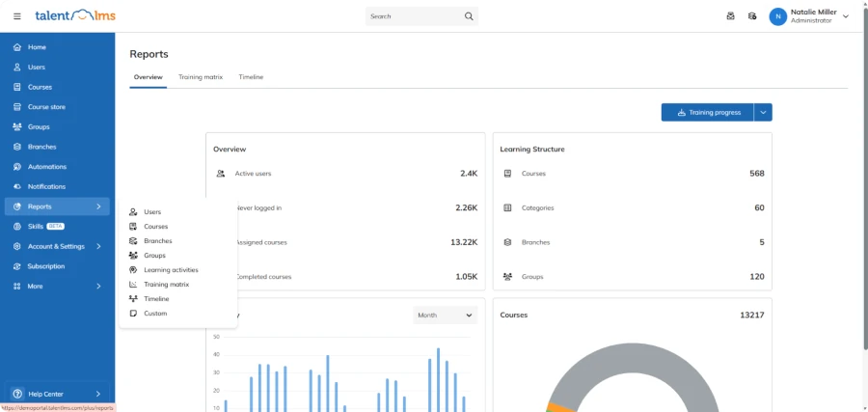Click the Help Center question mark icon
This screenshot has height=412, width=868.
pos(17,395)
